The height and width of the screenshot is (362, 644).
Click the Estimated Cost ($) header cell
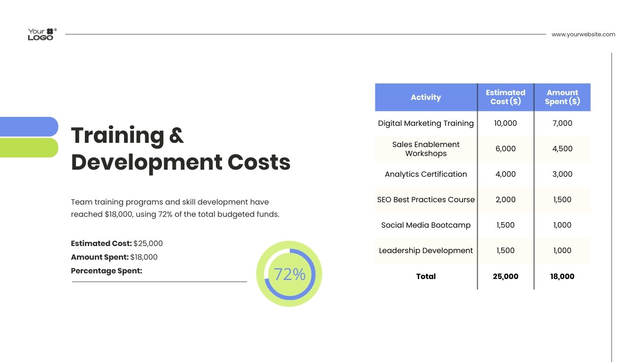pos(506,97)
